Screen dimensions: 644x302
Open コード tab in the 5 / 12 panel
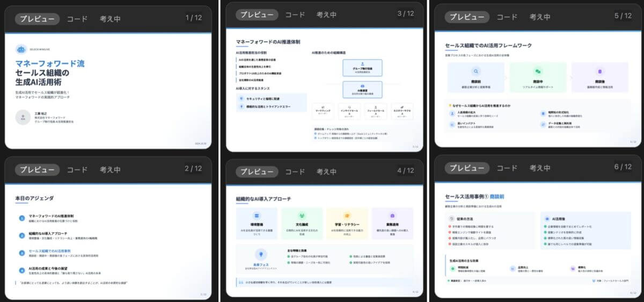click(x=507, y=17)
